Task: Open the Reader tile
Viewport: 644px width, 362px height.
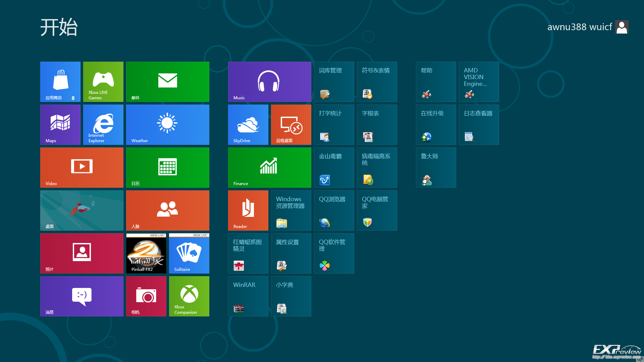Action: pos(248,210)
